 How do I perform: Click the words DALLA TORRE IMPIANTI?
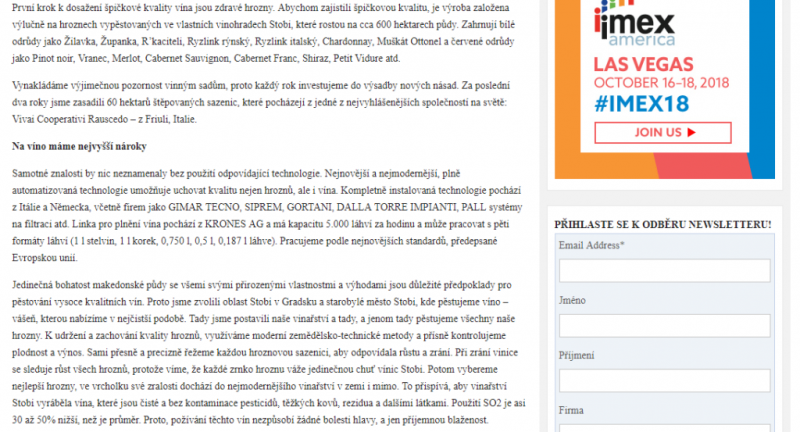[396, 207]
